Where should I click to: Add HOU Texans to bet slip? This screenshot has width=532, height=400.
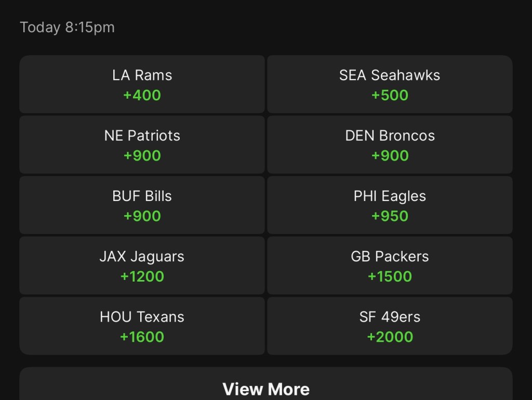tap(142, 326)
